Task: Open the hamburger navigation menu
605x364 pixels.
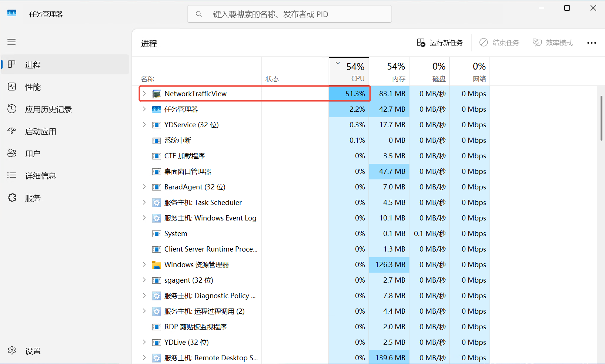Action: point(11,42)
